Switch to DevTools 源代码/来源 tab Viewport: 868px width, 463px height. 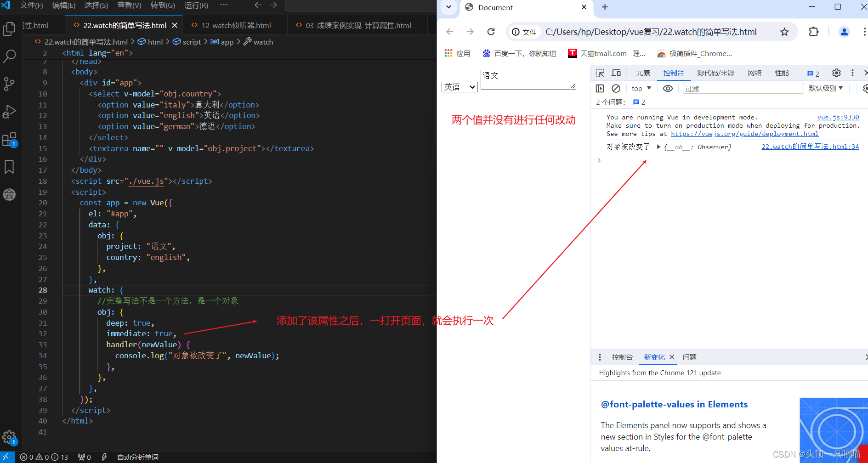[715, 73]
